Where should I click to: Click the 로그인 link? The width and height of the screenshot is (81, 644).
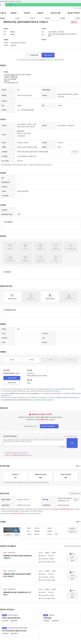point(76,8)
